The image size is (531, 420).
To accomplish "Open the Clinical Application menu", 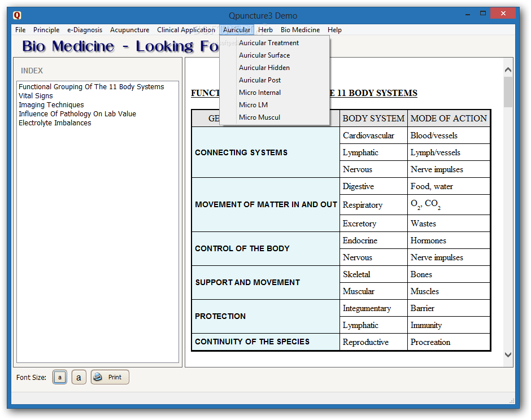I will pos(186,30).
